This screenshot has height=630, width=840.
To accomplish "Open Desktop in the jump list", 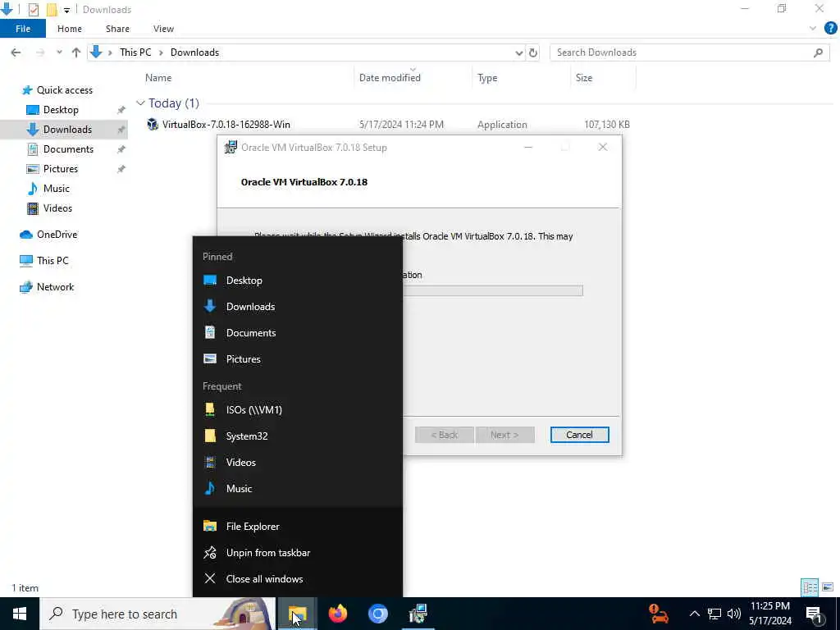I will tap(297, 281).
